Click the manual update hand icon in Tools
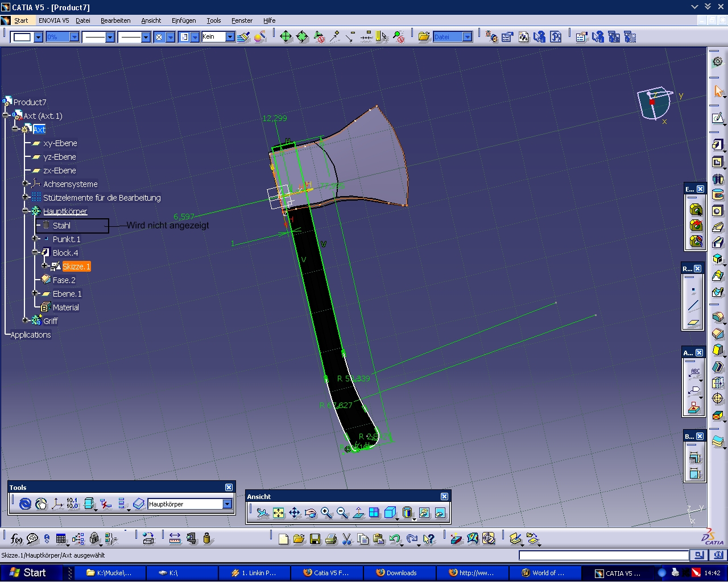Screen dimensions: 728x582 pos(41,504)
